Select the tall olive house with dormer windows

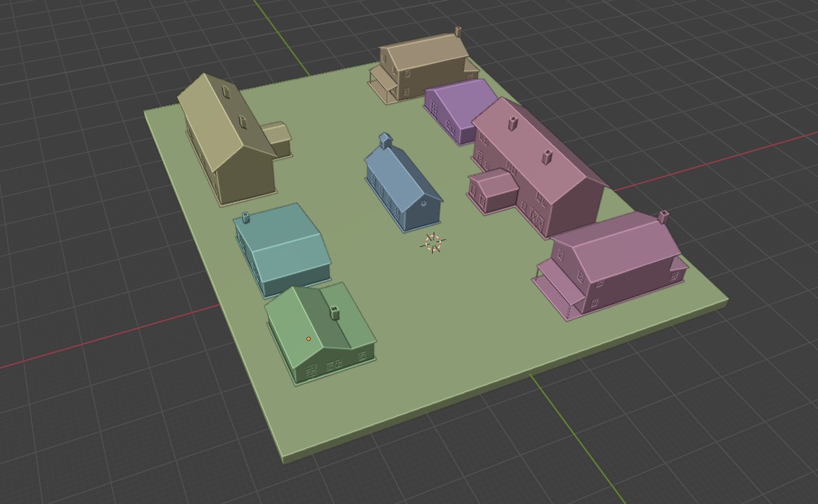(227, 141)
